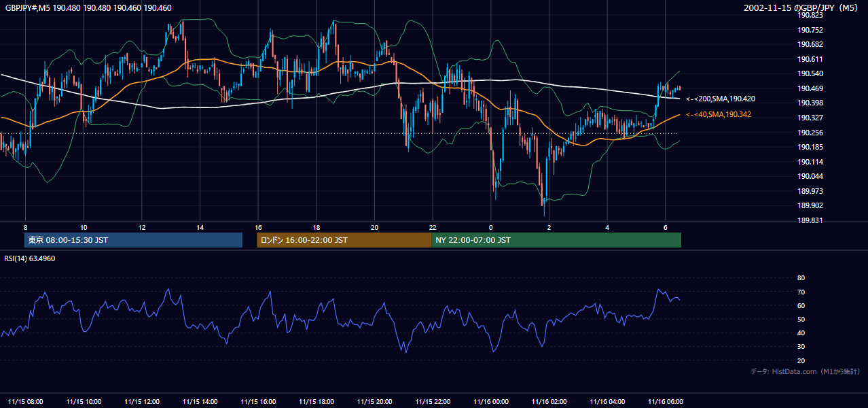Click the HistData.com data source credit
The image size is (868, 408).
[x=805, y=371]
